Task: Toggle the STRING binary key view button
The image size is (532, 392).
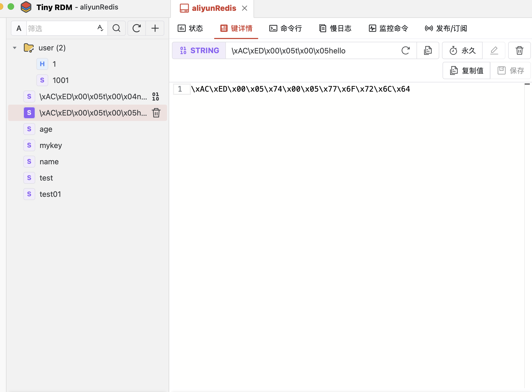Action: point(199,51)
